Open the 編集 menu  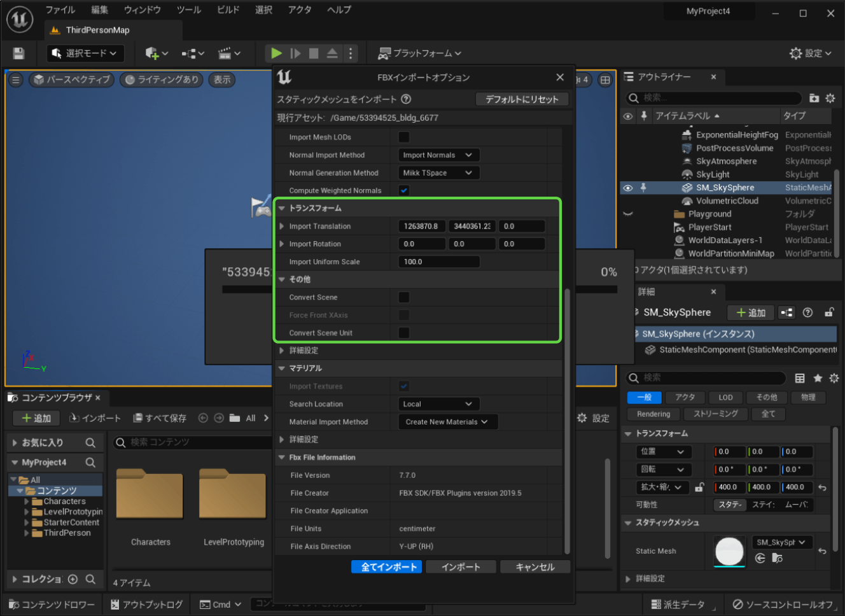100,10
